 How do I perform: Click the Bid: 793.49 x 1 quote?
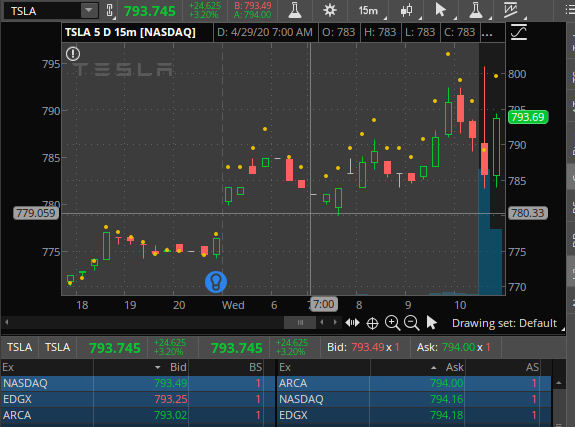click(x=363, y=347)
